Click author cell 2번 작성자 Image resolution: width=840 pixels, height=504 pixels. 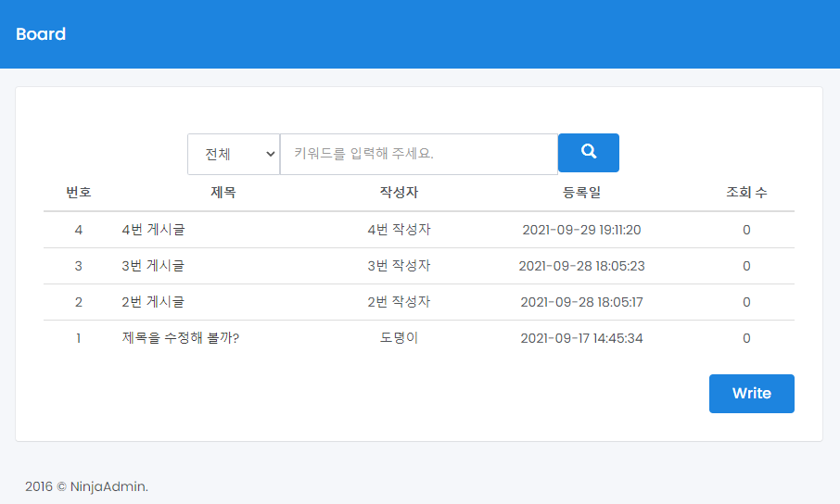(399, 302)
